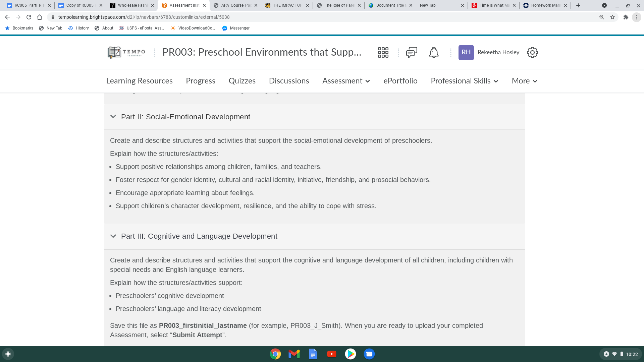644x362 pixels.
Task: Open the Chrome three-dot menu
Action: click(637, 17)
